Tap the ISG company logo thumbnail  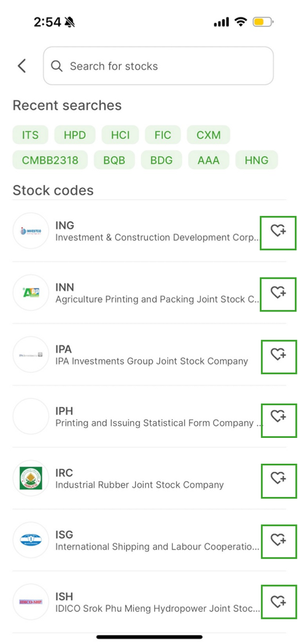coord(31,540)
